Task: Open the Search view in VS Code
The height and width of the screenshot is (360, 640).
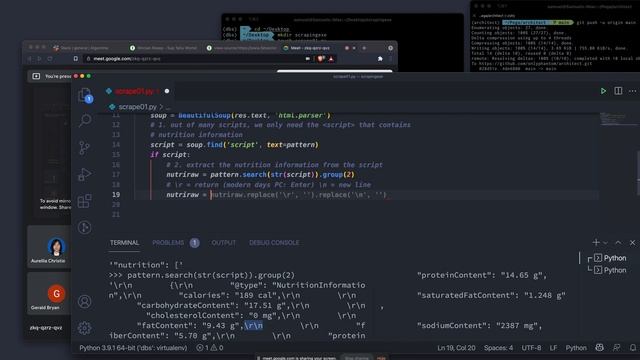Action: tap(85, 120)
